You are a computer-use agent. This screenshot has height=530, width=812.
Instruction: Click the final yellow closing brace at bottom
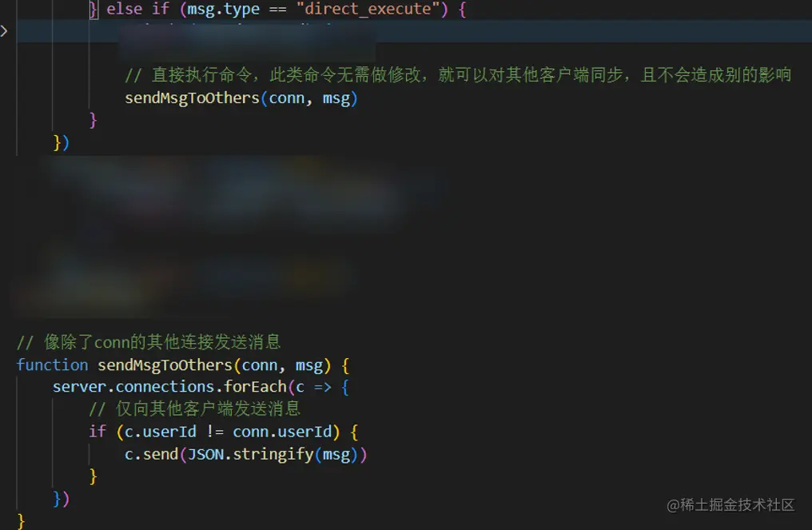(x=21, y=520)
